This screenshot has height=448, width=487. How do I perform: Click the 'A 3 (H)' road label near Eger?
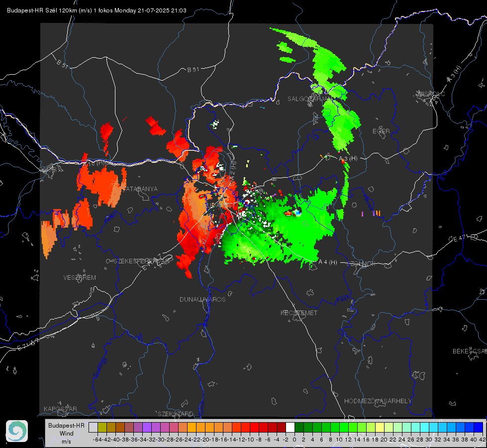pos(348,158)
